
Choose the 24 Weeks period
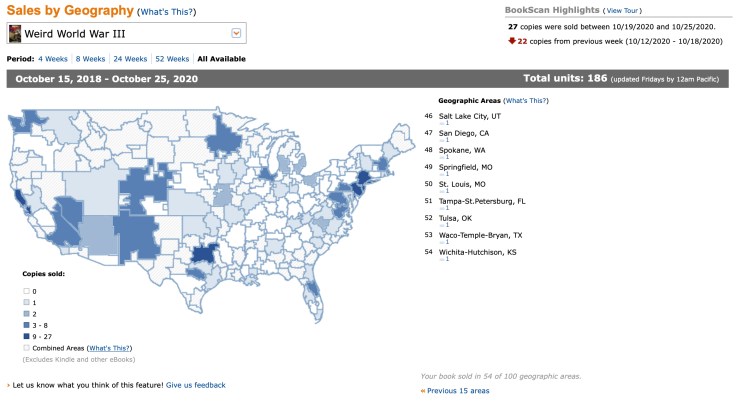click(x=132, y=59)
